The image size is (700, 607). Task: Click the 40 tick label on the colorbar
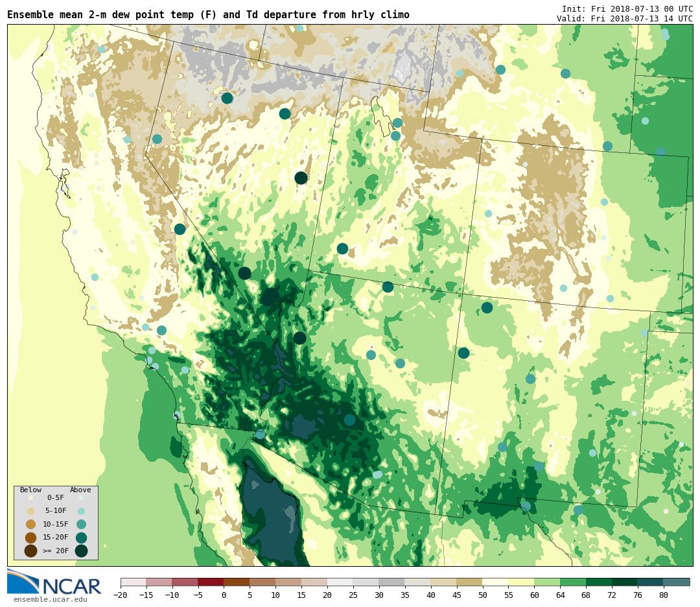point(431,595)
